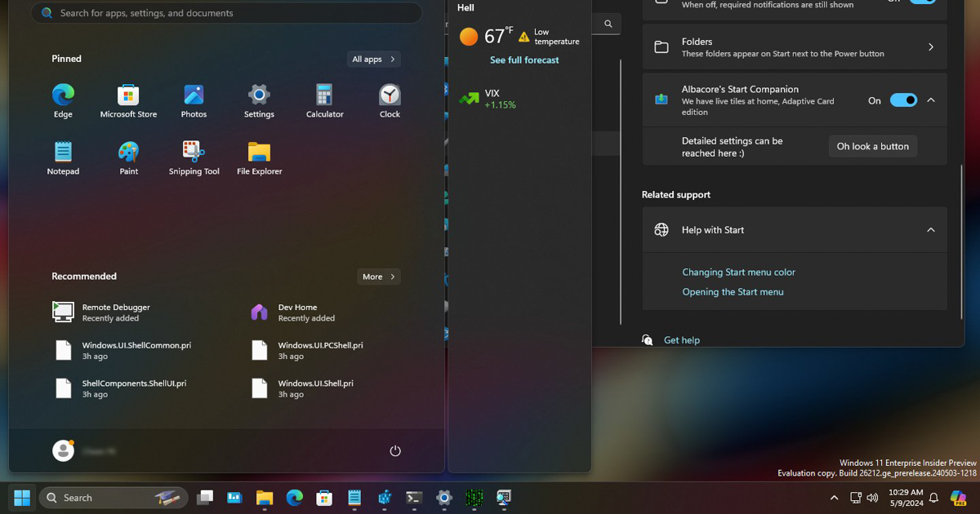
Task: Open Changing Start menu color link
Action: (738, 273)
